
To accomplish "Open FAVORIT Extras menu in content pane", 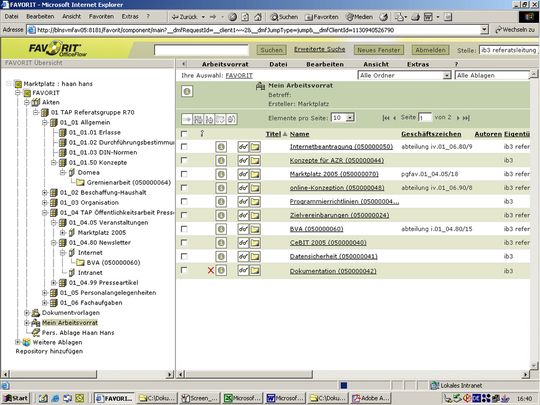I will [418, 64].
